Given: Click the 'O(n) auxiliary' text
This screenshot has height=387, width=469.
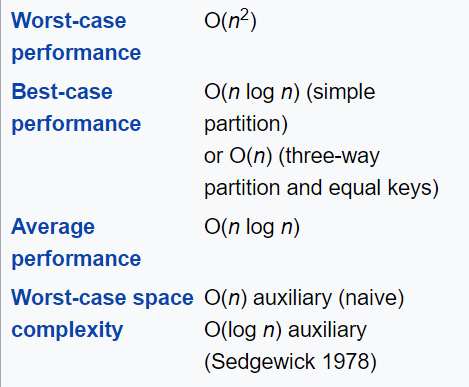Looking at the screenshot, I should point(268,298).
